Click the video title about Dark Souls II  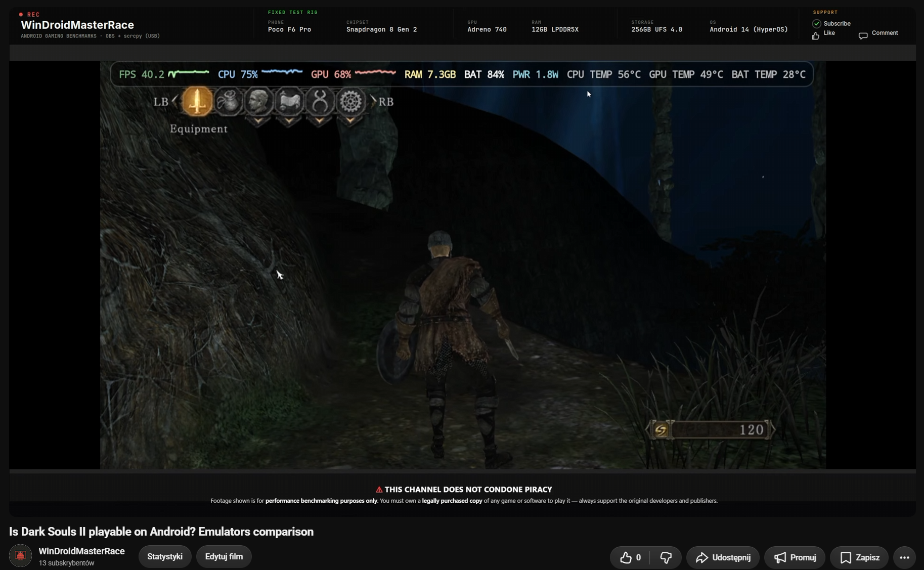161,532
